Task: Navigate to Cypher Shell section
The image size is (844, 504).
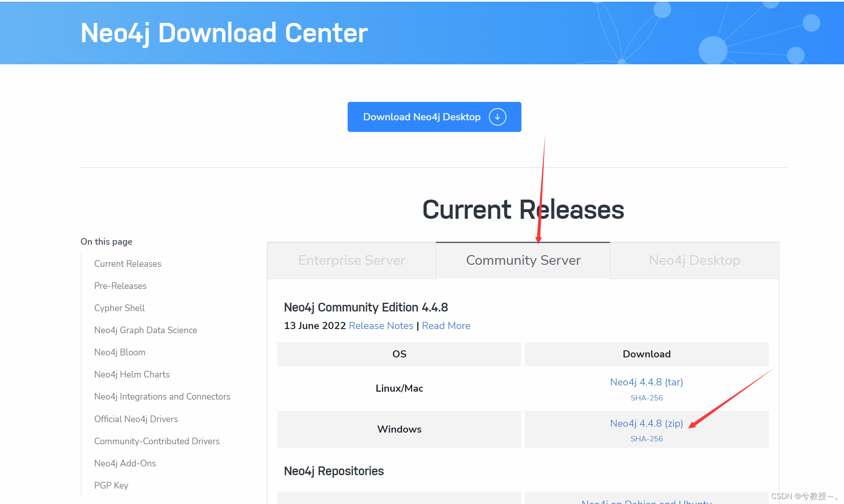Action: tap(119, 308)
